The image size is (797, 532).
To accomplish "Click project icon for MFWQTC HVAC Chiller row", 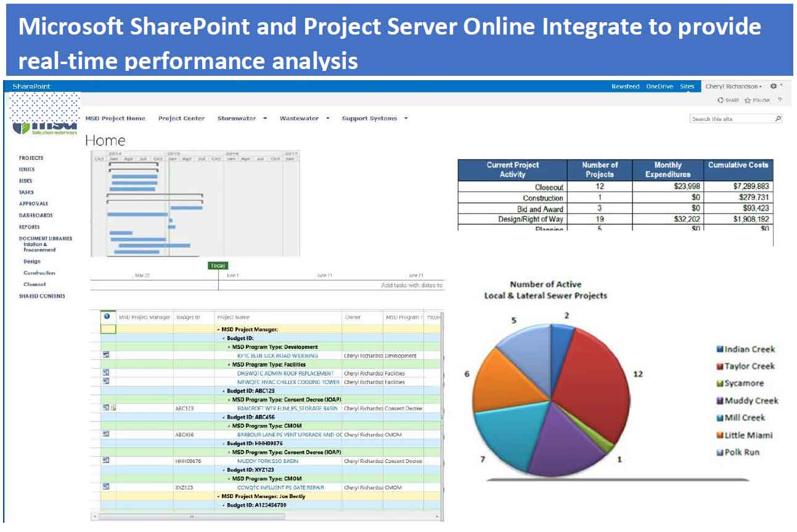I will pyautogui.click(x=105, y=381).
